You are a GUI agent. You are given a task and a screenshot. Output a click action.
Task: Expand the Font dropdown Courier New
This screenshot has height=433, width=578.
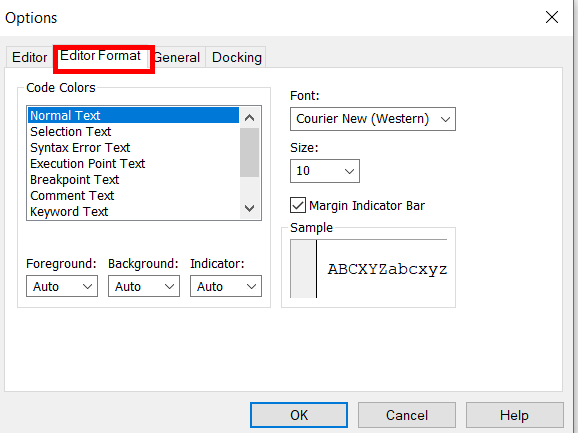[373, 119]
